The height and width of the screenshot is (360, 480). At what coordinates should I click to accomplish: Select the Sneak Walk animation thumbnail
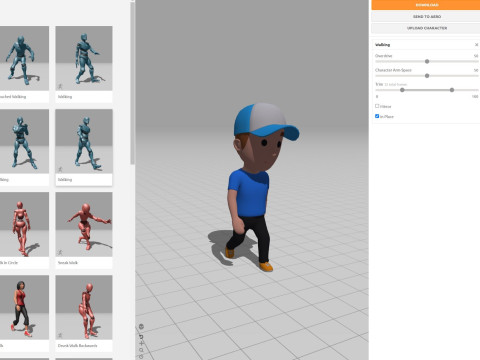coord(84,224)
